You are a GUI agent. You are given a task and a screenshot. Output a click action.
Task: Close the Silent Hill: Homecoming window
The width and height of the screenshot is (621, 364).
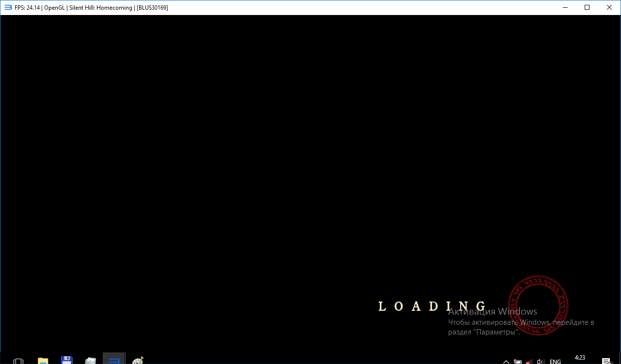609,7
